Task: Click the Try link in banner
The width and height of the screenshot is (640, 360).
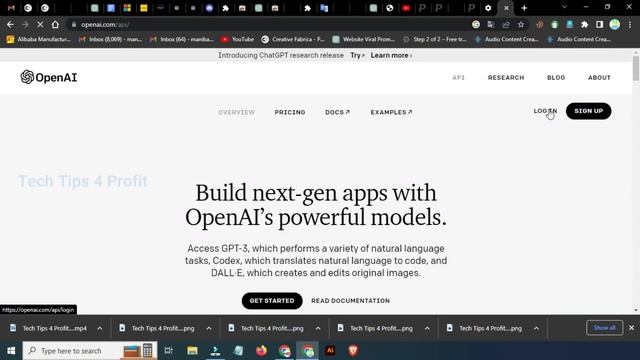Action: [x=357, y=55]
